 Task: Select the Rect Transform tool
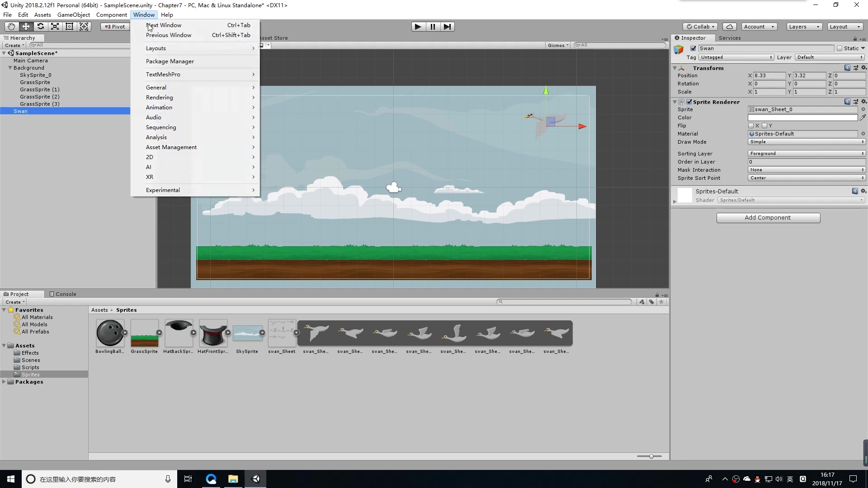click(x=69, y=27)
